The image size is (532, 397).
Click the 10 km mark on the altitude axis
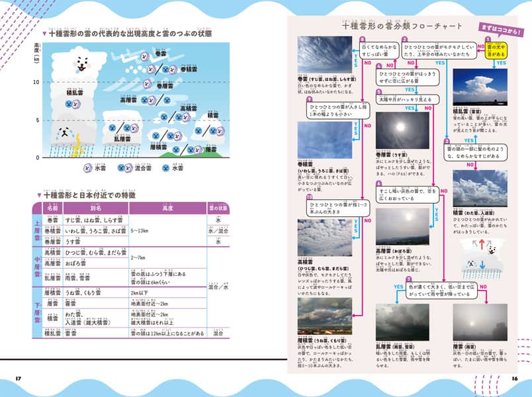(x=36, y=82)
